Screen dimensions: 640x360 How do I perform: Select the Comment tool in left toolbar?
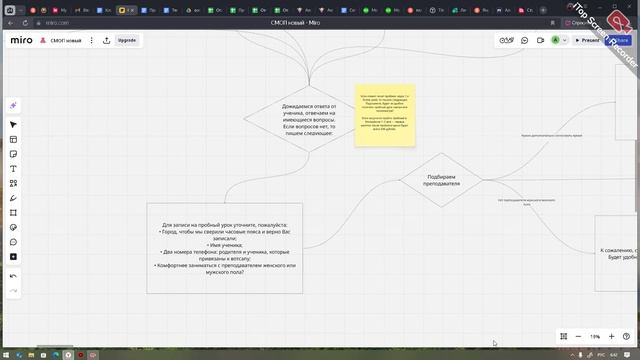[x=13, y=242]
